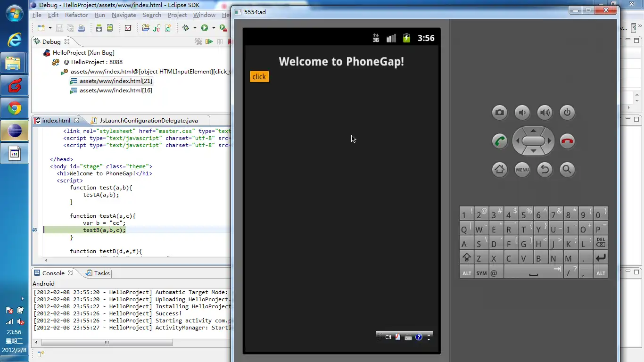Open the Window menu
The height and width of the screenshot is (362, 644).
(x=204, y=15)
